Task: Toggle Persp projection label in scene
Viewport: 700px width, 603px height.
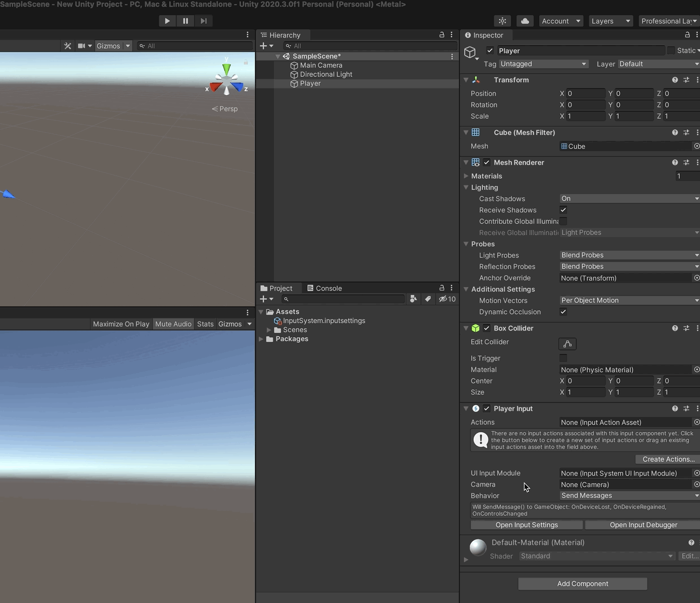Action: (x=225, y=109)
